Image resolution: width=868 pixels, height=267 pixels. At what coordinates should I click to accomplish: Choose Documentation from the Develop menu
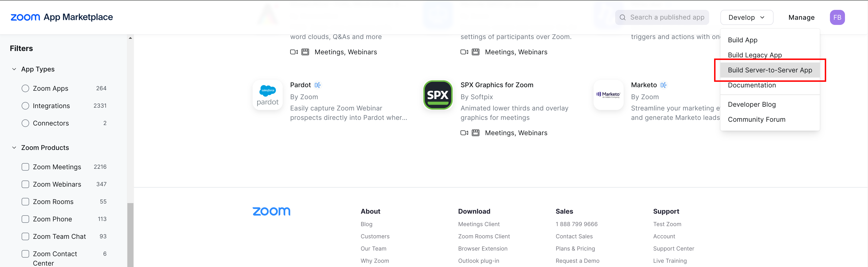[752, 85]
